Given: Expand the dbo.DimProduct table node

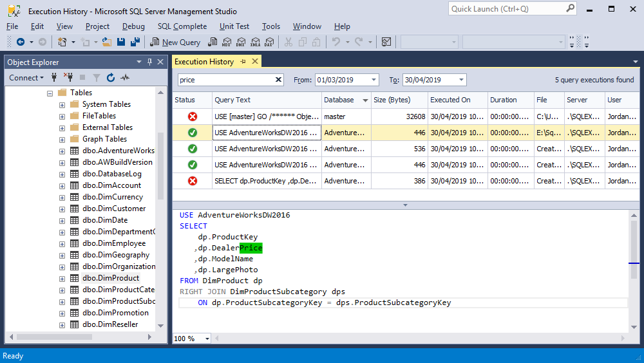Looking at the screenshot, I should click(x=62, y=279).
